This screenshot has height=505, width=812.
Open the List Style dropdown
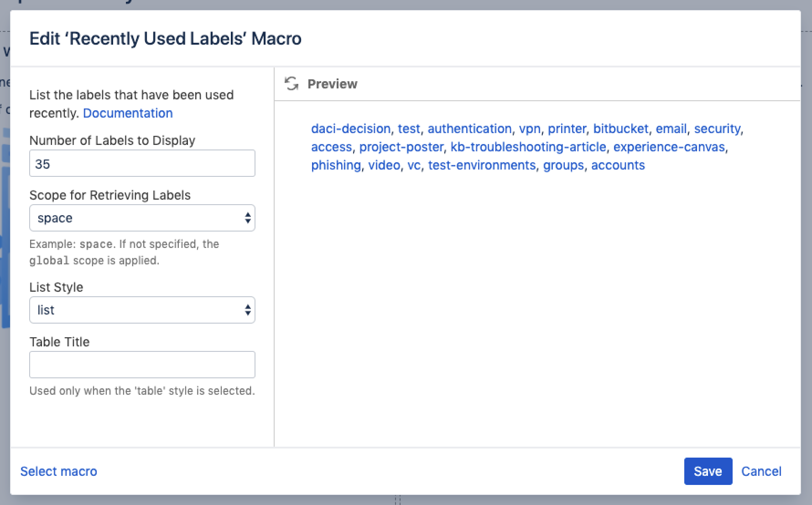[x=142, y=310]
